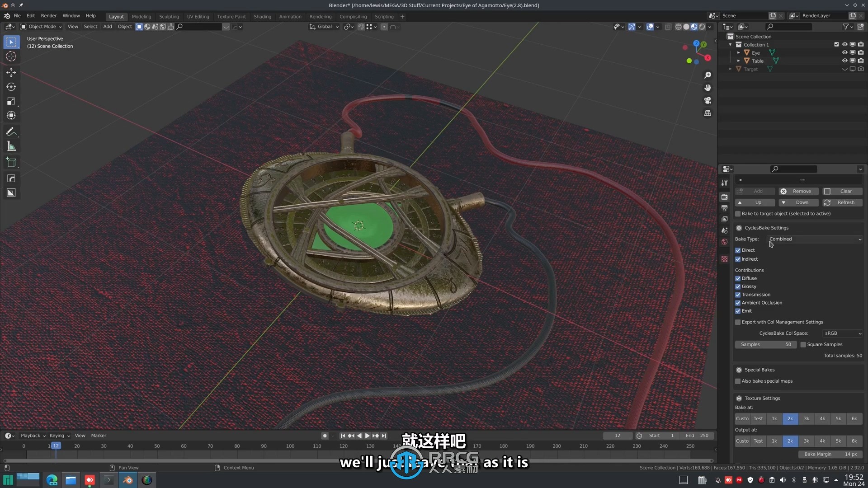Open the terminal from taskbar
Screen dimensions: 868x488
109,480
